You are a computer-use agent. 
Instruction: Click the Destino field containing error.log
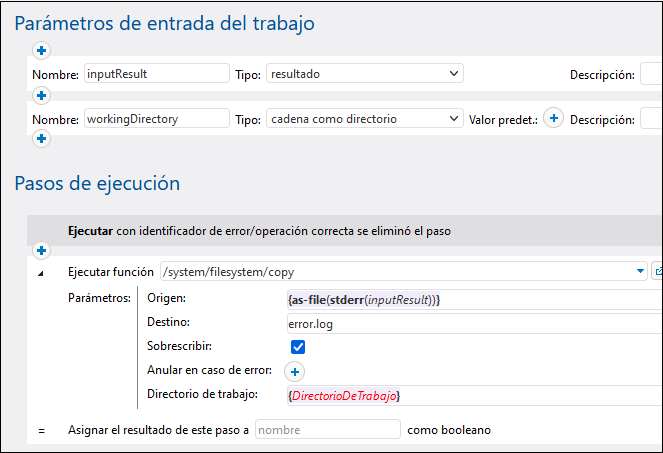[472, 323]
